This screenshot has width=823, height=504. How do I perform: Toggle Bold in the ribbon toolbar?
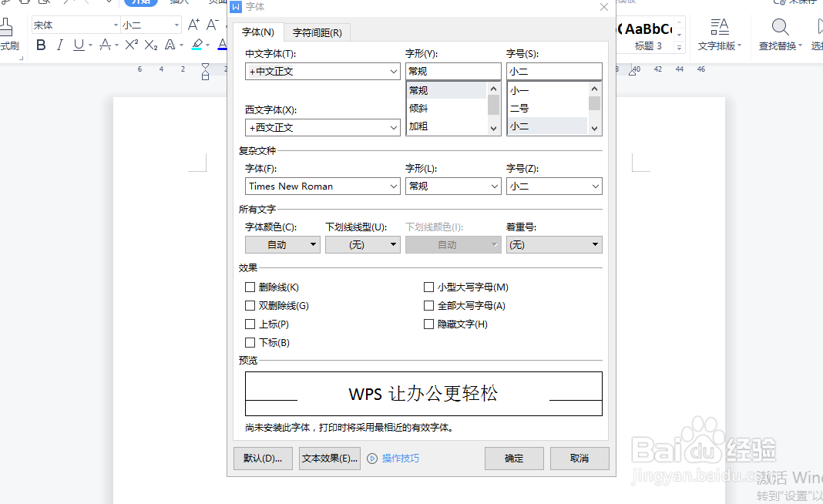click(x=41, y=45)
